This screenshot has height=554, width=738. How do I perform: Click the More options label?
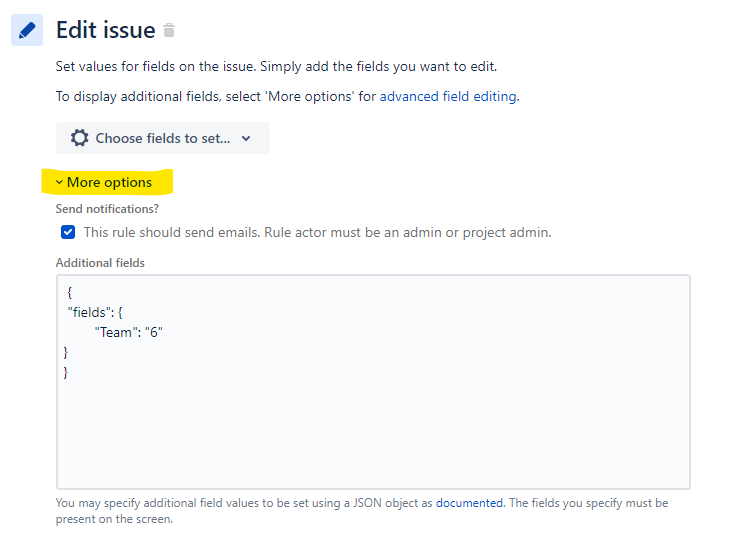pyautogui.click(x=109, y=182)
